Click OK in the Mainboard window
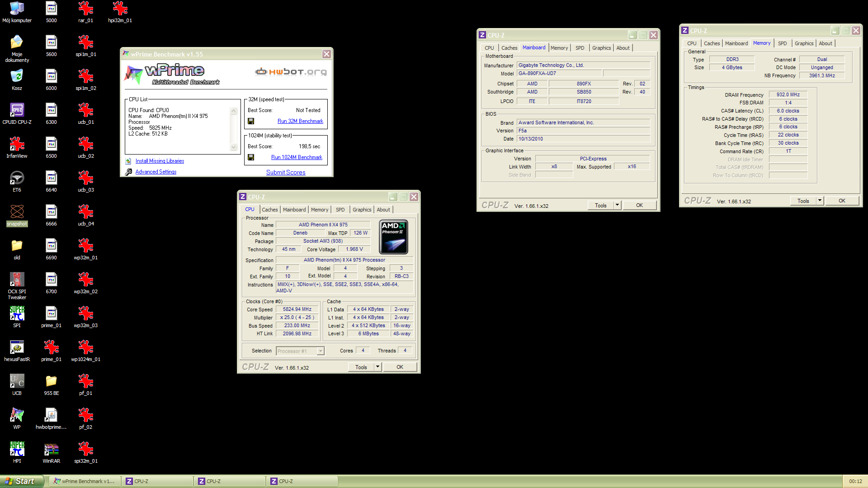868x488 pixels. coord(640,205)
